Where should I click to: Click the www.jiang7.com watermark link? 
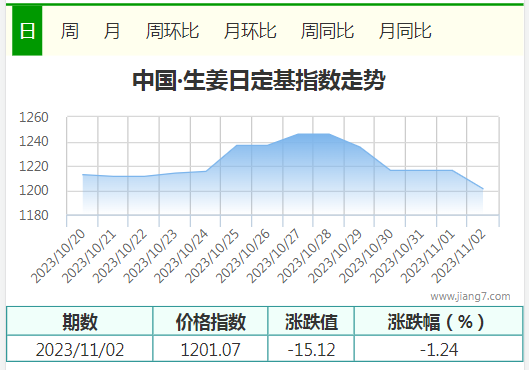(x=470, y=296)
